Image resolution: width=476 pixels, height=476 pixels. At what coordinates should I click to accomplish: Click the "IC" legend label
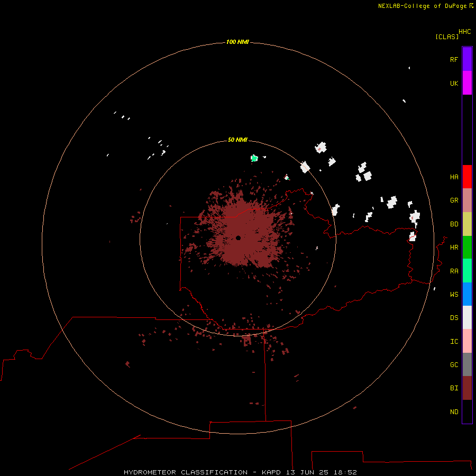click(454, 342)
